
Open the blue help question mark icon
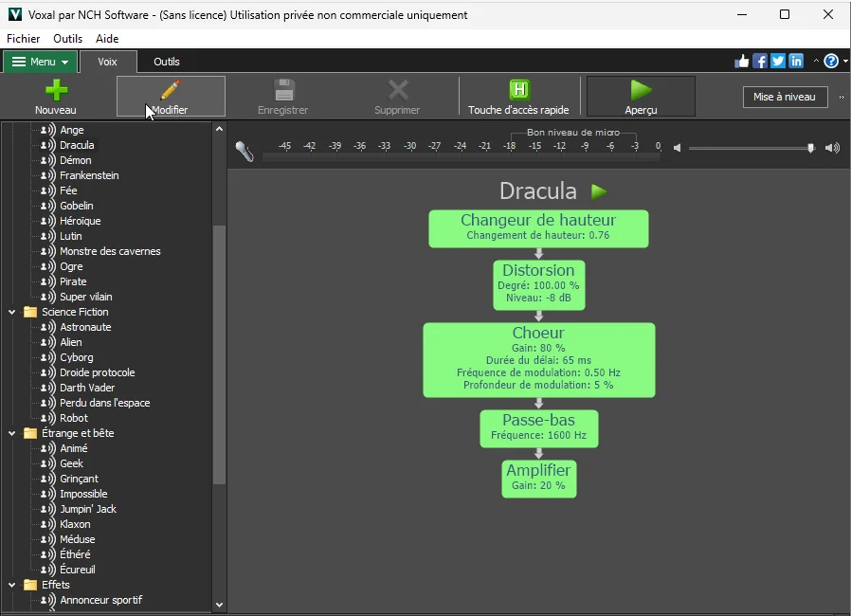(830, 62)
